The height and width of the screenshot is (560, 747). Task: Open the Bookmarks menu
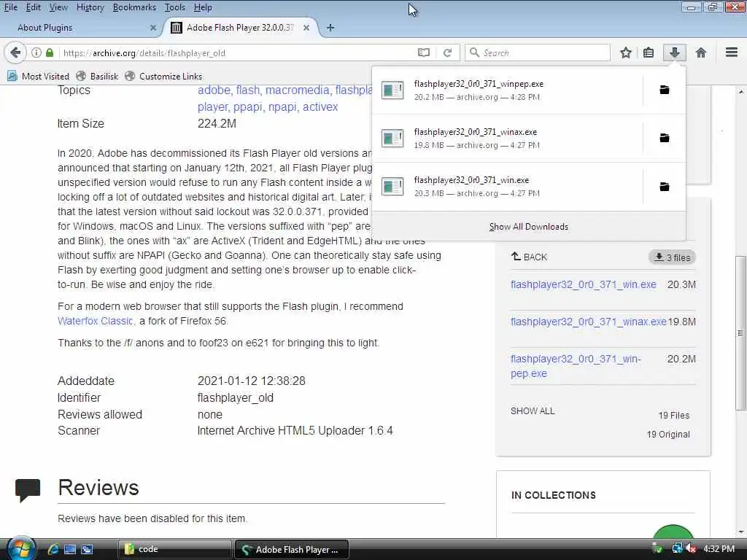[134, 7]
